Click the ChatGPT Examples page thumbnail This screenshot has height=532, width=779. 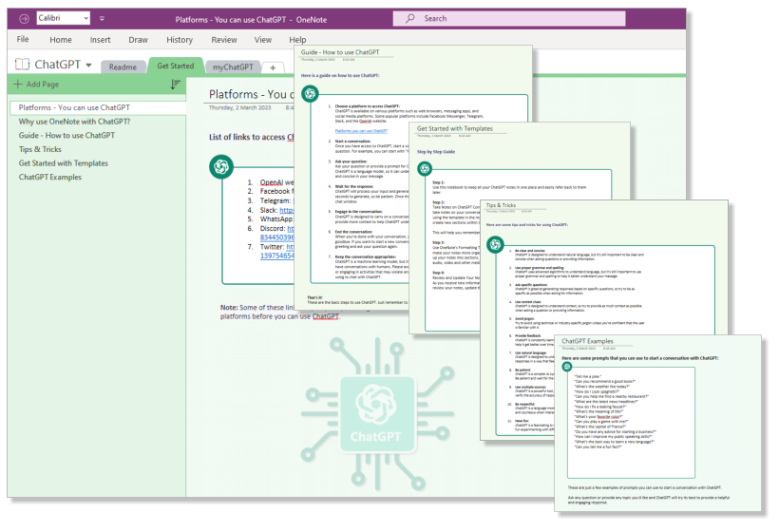657,423
